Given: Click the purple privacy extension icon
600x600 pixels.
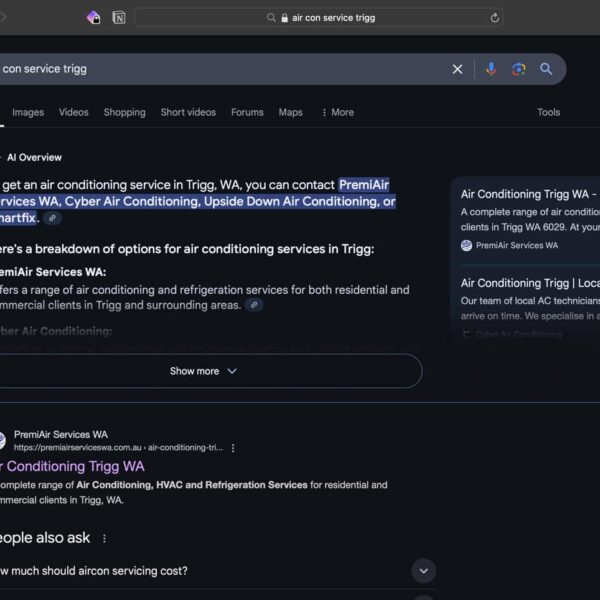Looking at the screenshot, I should 93,18.
